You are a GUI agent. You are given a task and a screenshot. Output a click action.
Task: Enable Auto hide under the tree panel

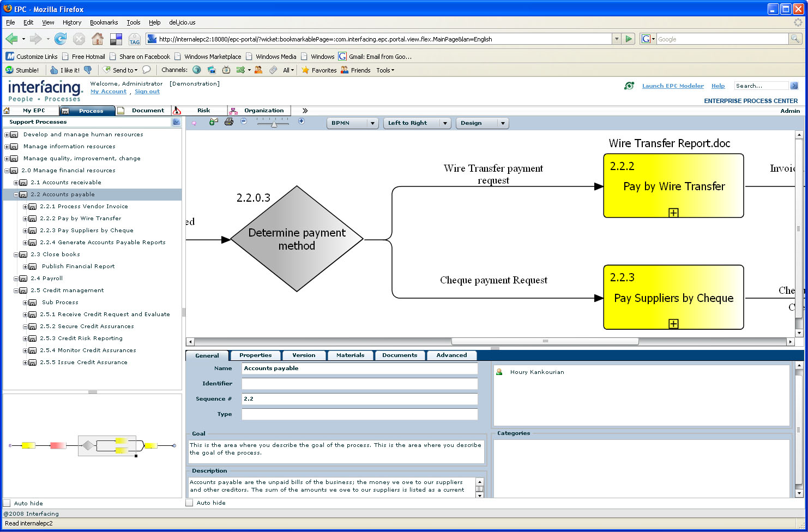click(7, 503)
